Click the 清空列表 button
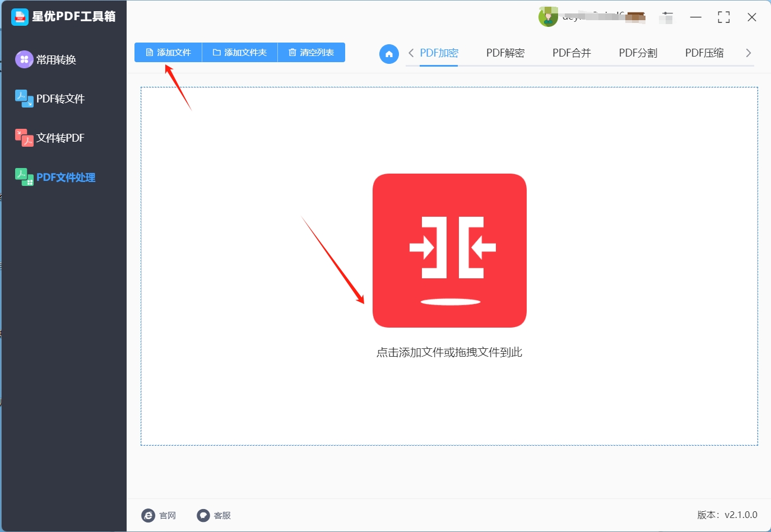771x532 pixels. pyautogui.click(x=311, y=53)
